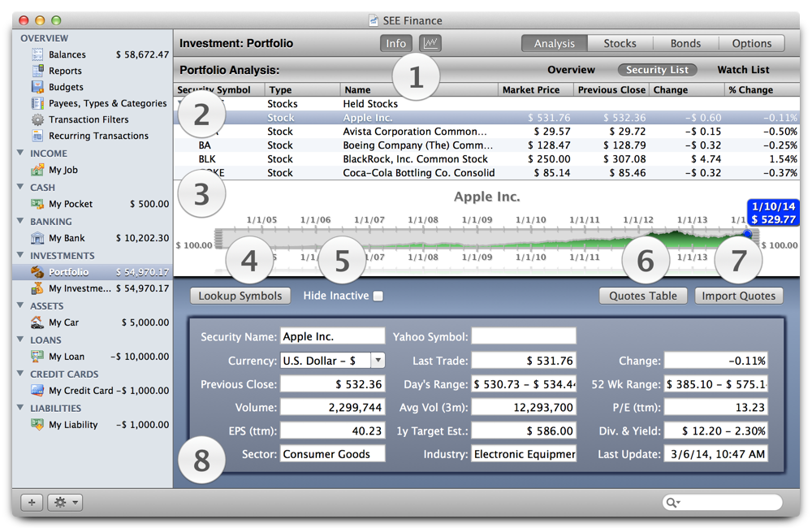Collapse the BANKING section triangle
This screenshot has width=812, height=528.
(20, 221)
